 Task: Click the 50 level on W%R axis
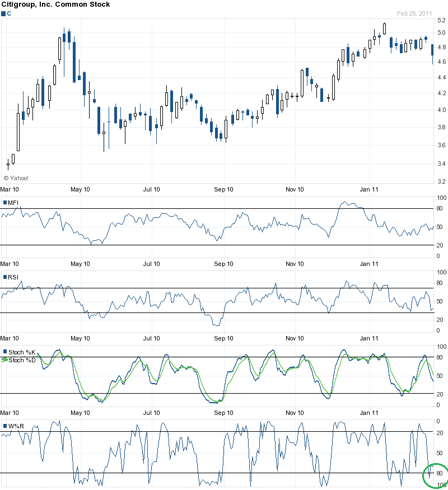(x=440, y=453)
